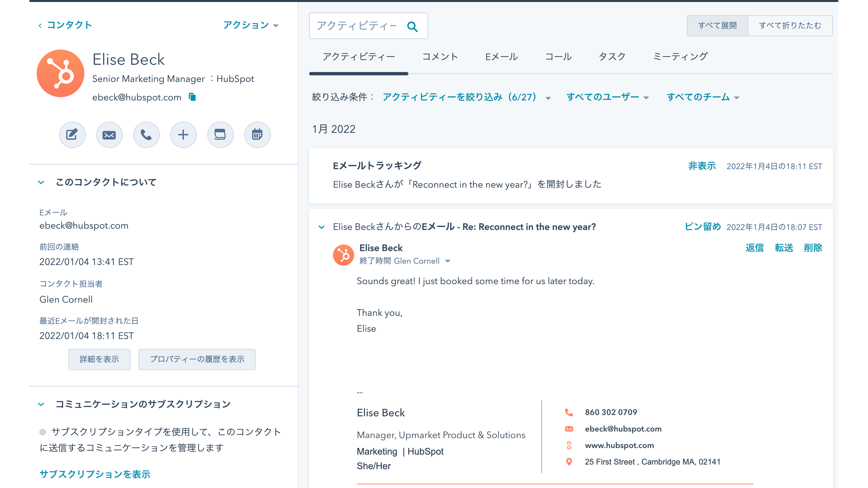Copy ebeck@hubspot.com with the copy icon

[192, 97]
